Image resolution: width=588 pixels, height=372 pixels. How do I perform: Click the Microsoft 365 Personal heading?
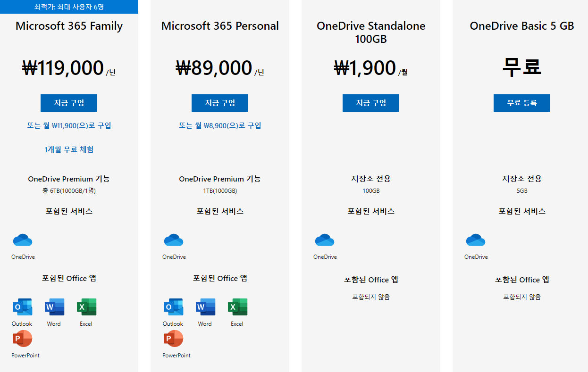click(x=220, y=26)
